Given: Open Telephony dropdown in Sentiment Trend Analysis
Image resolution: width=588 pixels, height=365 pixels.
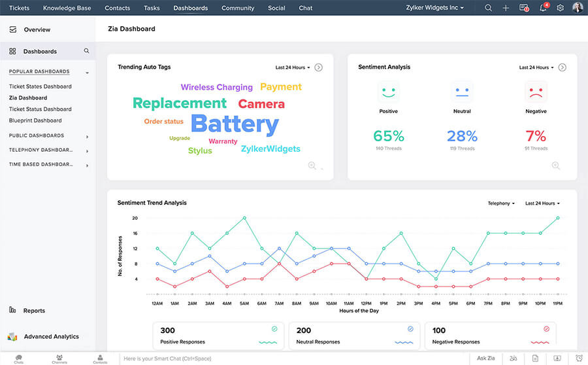Looking at the screenshot, I should point(501,203).
